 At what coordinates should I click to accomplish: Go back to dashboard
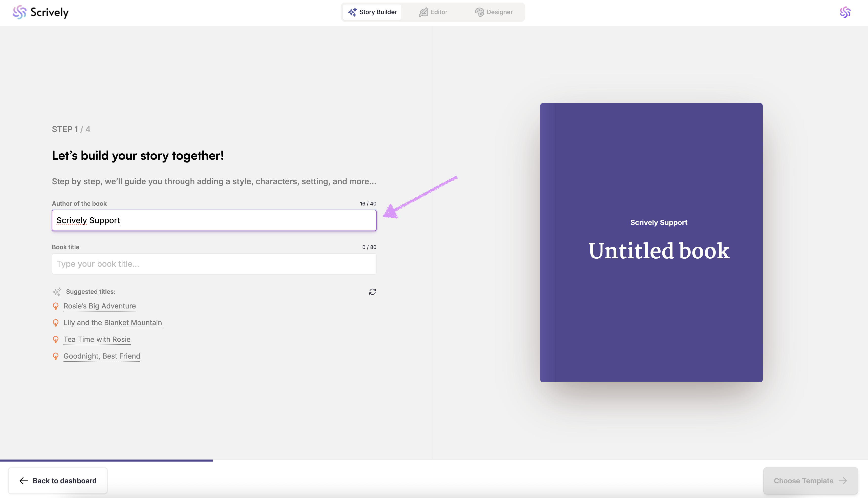(58, 481)
